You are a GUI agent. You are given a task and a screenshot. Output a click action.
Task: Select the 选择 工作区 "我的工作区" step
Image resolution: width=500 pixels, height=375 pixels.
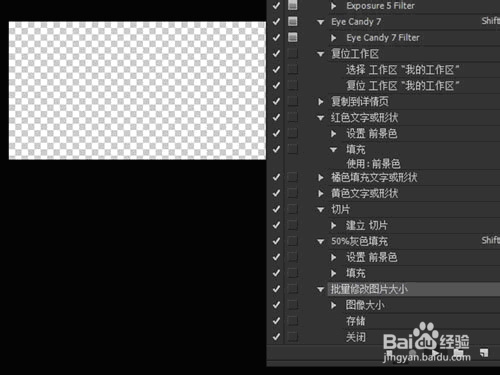[403, 70]
